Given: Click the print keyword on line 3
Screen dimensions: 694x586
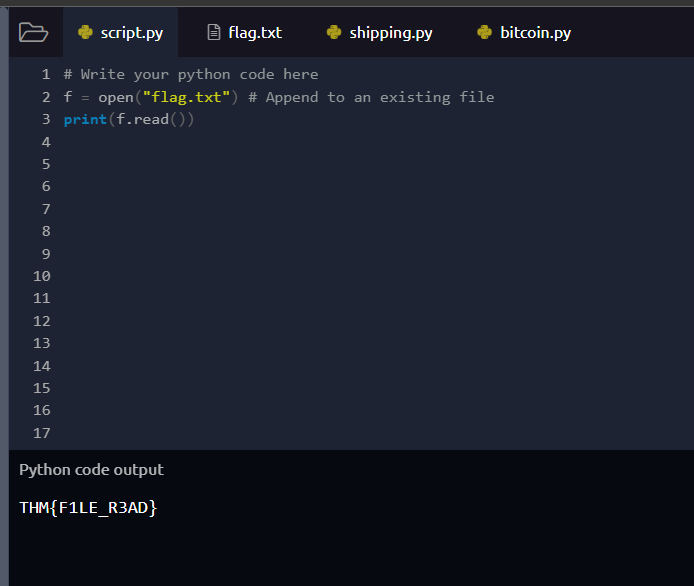Looking at the screenshot, I should pyautogui.click(x=85, y=120).
